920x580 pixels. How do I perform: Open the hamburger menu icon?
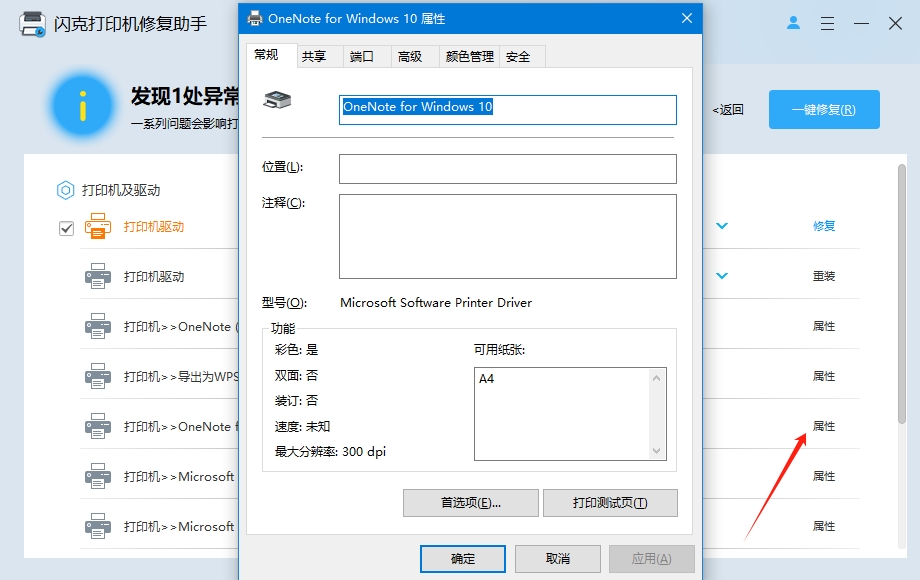827,23
